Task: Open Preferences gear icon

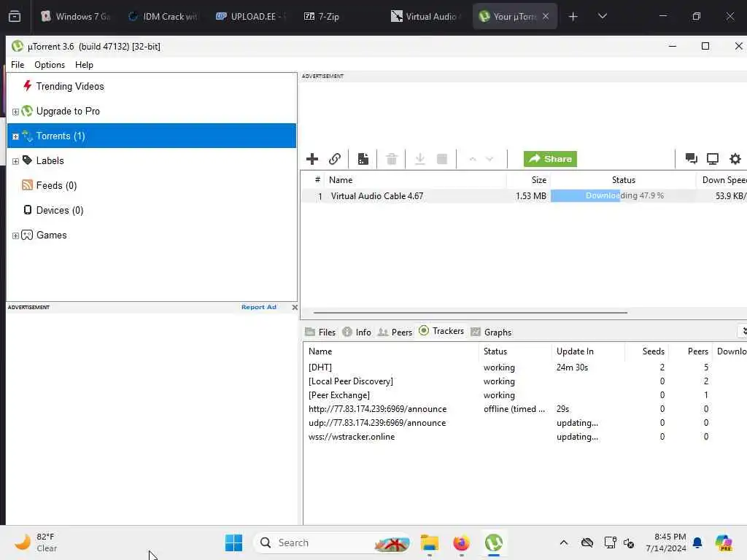Action: click(735, 159)
